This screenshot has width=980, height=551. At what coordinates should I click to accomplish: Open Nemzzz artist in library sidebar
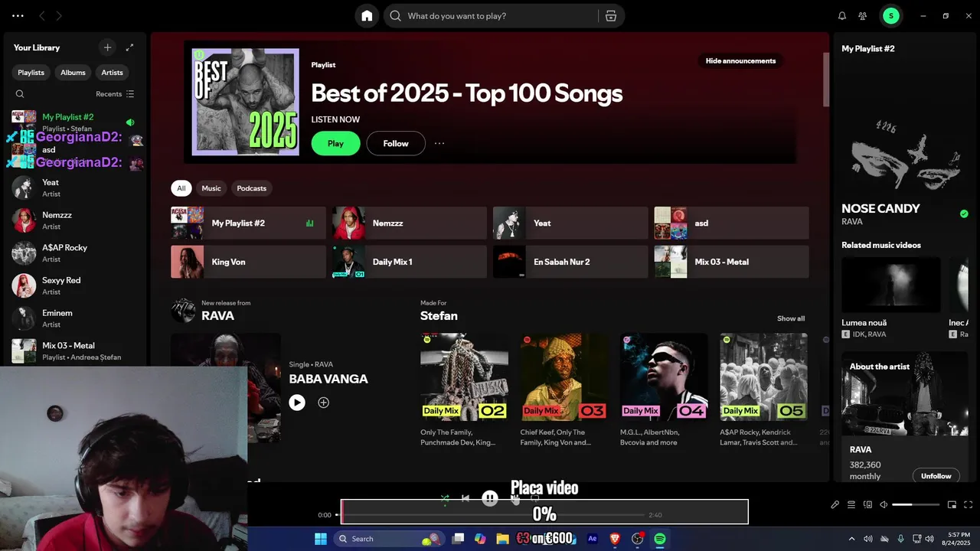click(x=74, y=220)
